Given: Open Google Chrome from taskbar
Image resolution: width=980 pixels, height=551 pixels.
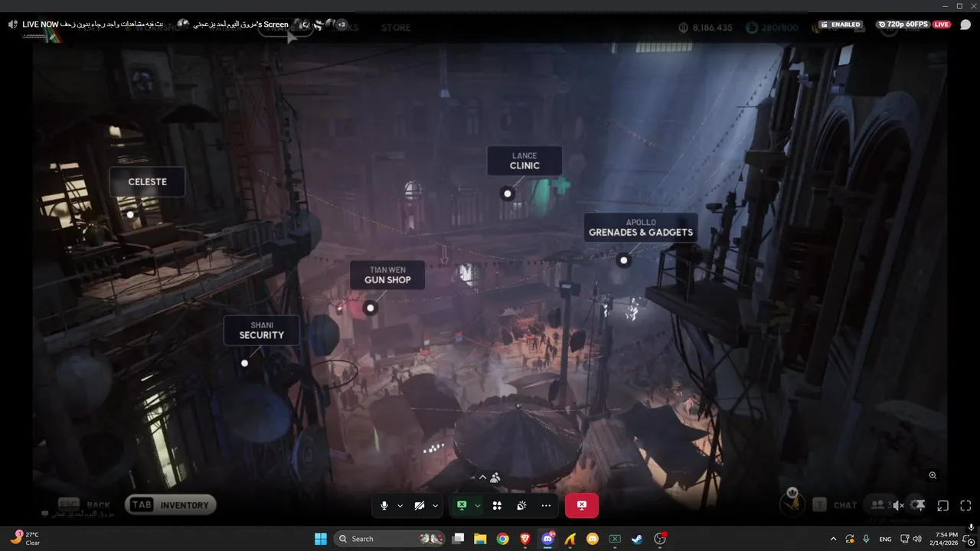Looking at the screenshot, I should click(502, 539).
